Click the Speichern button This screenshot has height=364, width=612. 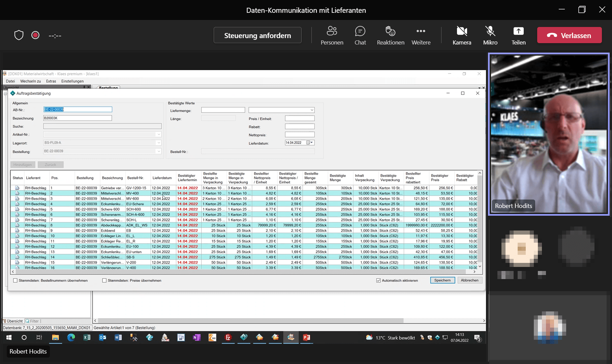(x=442, y=280)
